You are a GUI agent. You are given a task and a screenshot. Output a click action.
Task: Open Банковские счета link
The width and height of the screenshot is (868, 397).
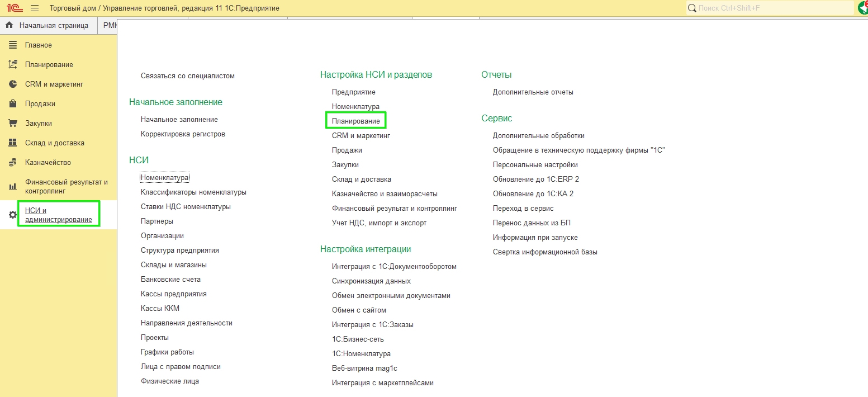170,279
